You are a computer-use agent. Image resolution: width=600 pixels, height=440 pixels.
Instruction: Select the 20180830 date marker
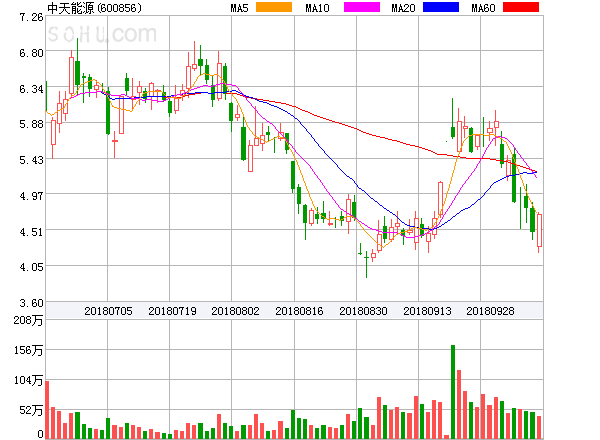point(363,311)
